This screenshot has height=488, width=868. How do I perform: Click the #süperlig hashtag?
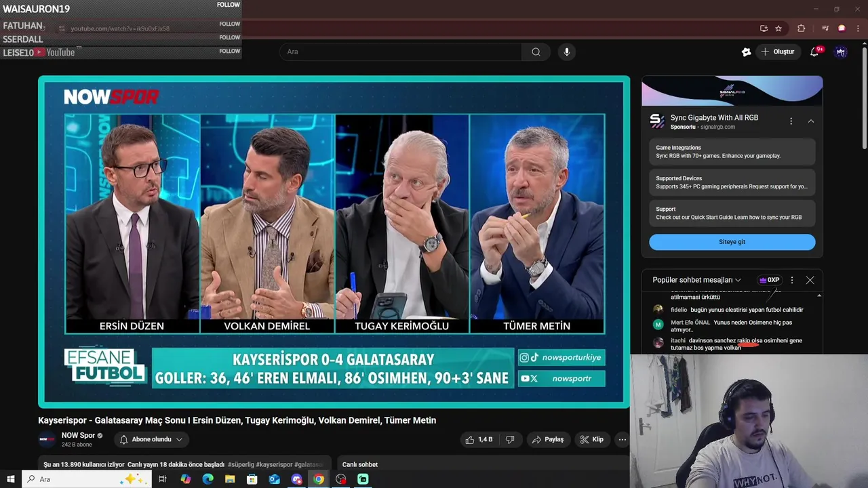tap(241, 464)
